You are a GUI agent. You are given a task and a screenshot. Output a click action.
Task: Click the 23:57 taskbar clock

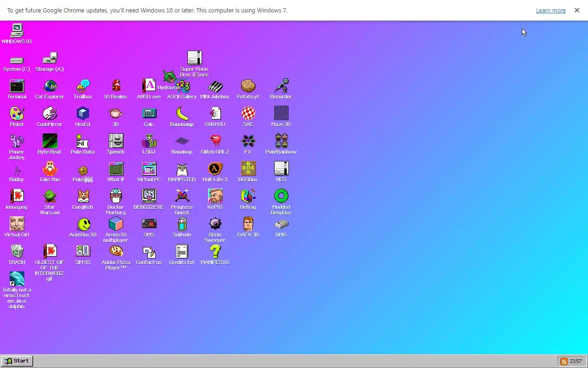tap(576, 361)
